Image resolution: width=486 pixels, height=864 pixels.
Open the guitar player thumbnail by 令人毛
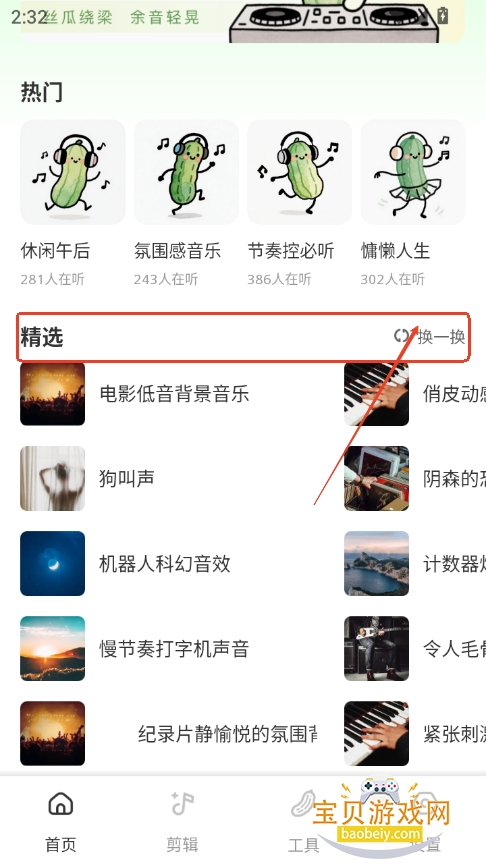click(376, 649)
